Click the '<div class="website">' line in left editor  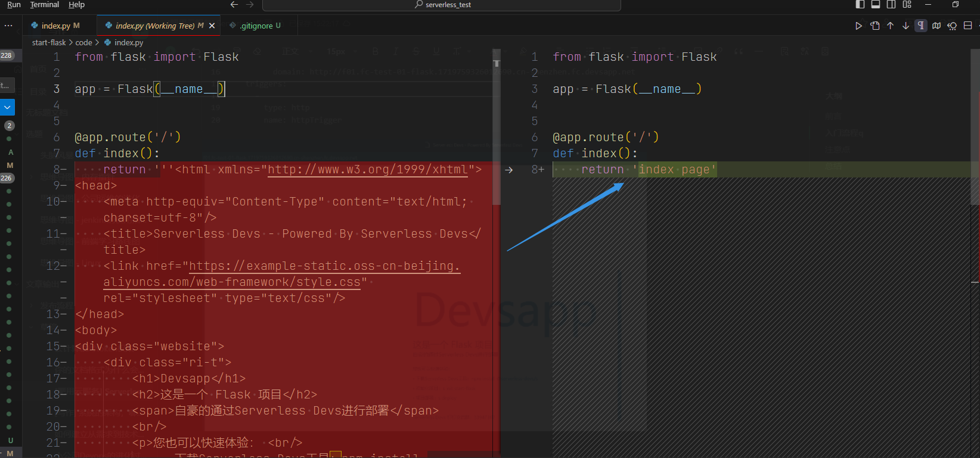(x=150, y=346)
